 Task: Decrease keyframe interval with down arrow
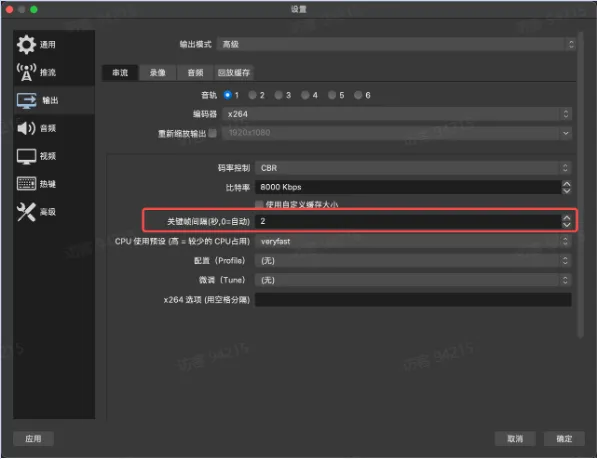point(567,225)
